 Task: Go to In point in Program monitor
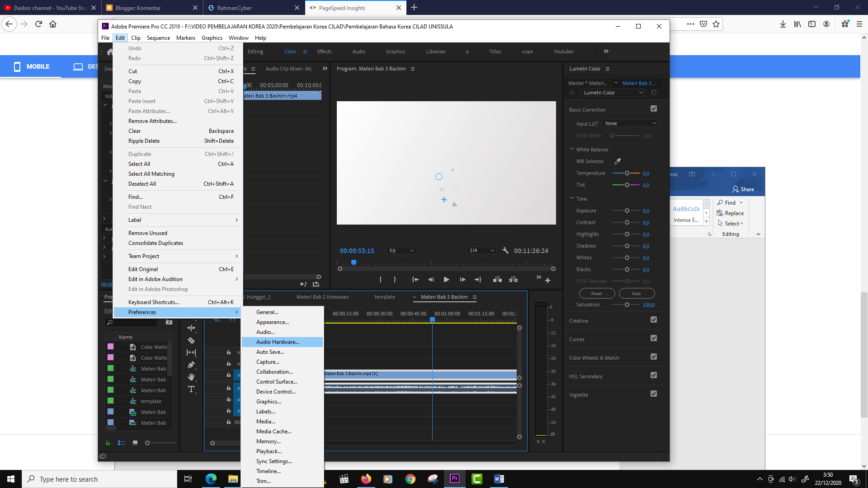point(415,280)
